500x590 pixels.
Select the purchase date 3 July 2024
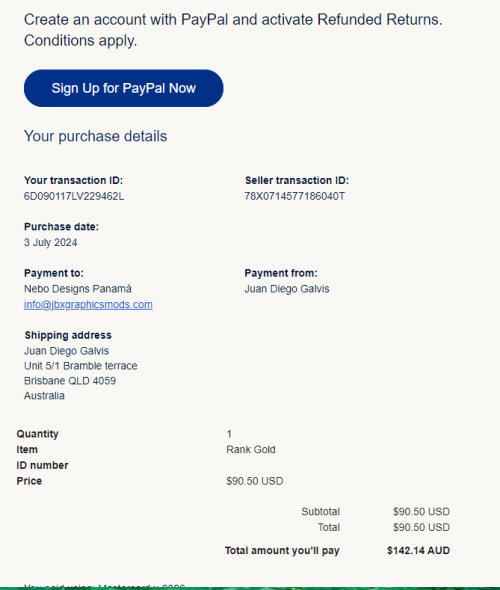[x=50, y=243]
